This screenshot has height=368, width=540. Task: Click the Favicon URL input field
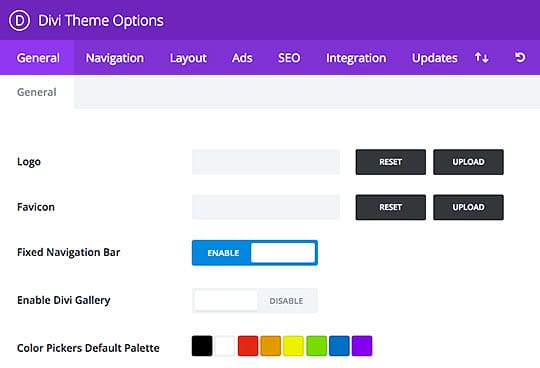(x=266, y=207)
